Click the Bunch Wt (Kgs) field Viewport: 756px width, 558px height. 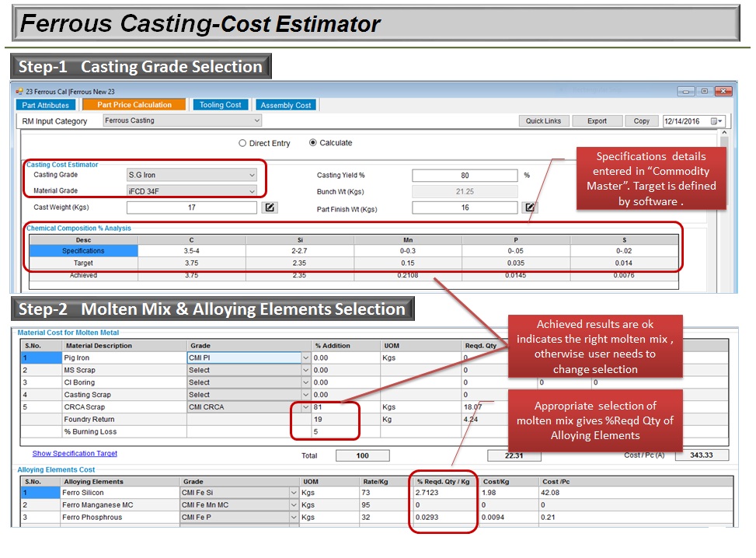pyautogui.click(x=465, y=191)
